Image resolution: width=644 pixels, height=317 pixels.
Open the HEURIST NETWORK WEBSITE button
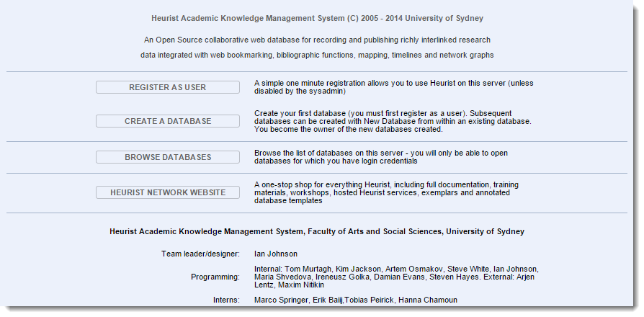(x=168, y=192)
